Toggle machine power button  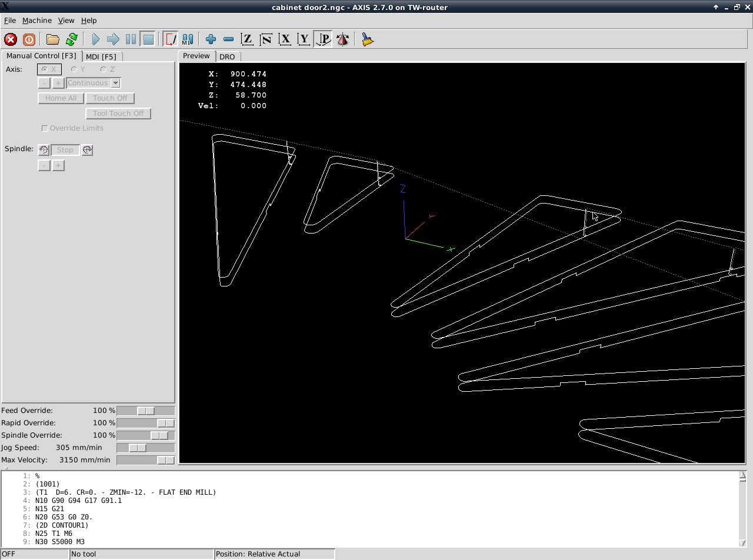(29, 39)
